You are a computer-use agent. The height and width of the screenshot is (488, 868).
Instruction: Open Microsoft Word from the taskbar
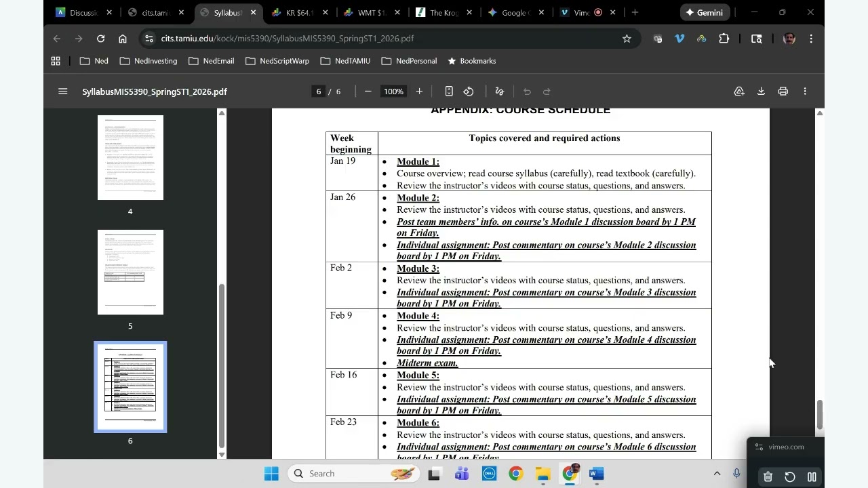tap(597, 473)
